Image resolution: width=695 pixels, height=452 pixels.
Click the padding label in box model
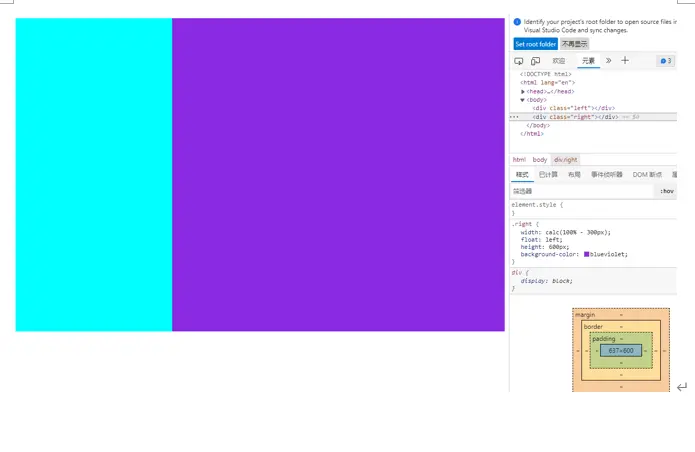[x=604, y=339]
